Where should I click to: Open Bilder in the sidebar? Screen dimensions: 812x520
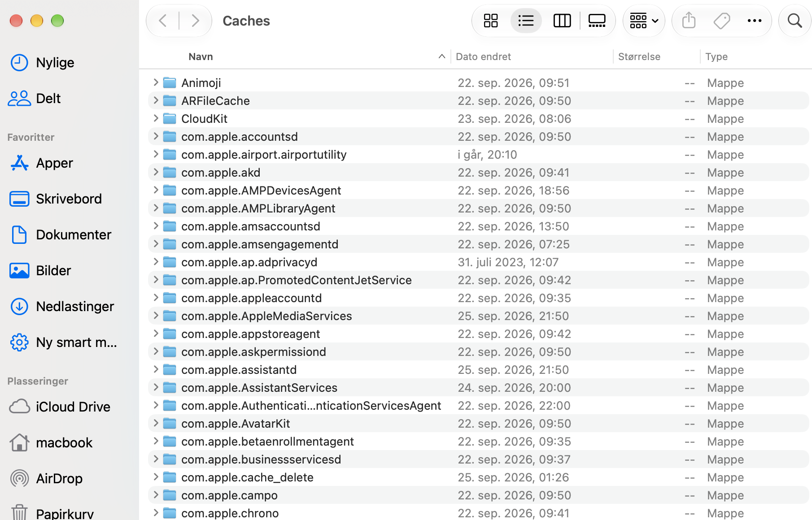[40, 271]
